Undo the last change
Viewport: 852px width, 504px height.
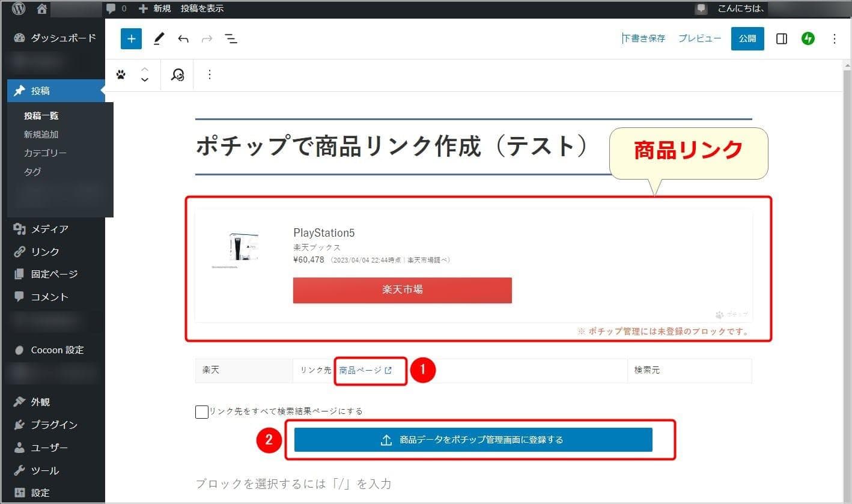pos(183,39)
